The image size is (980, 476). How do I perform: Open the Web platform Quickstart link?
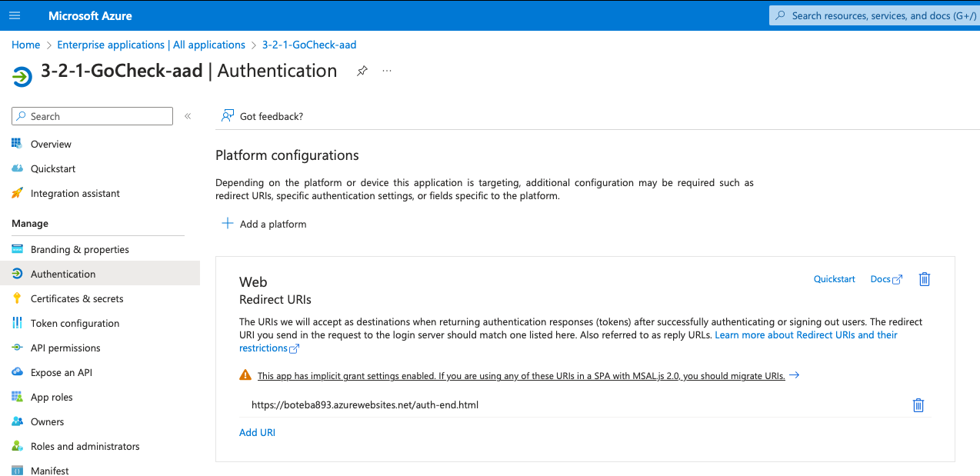click(x=835, y=279)
